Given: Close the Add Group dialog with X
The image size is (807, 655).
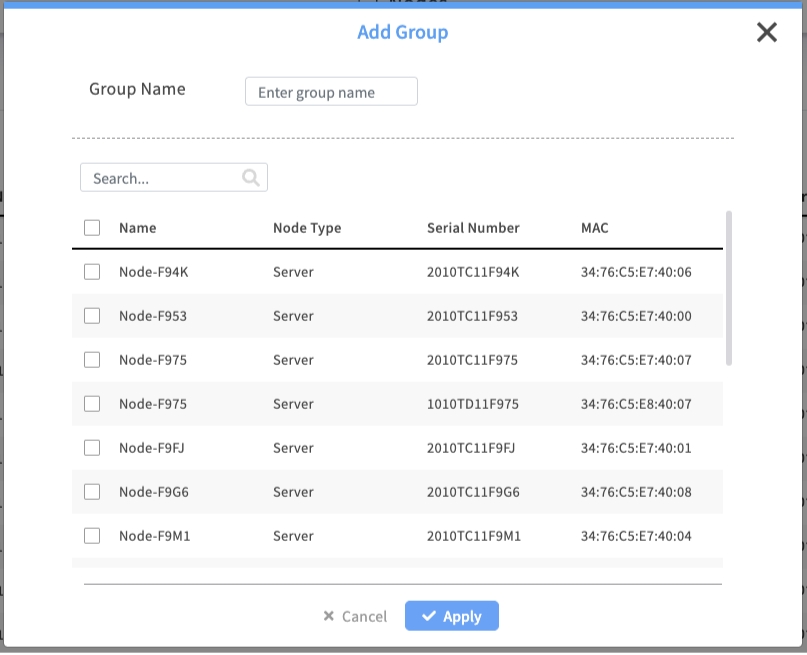Looking at the screenshot, I should tap(766, 33).
